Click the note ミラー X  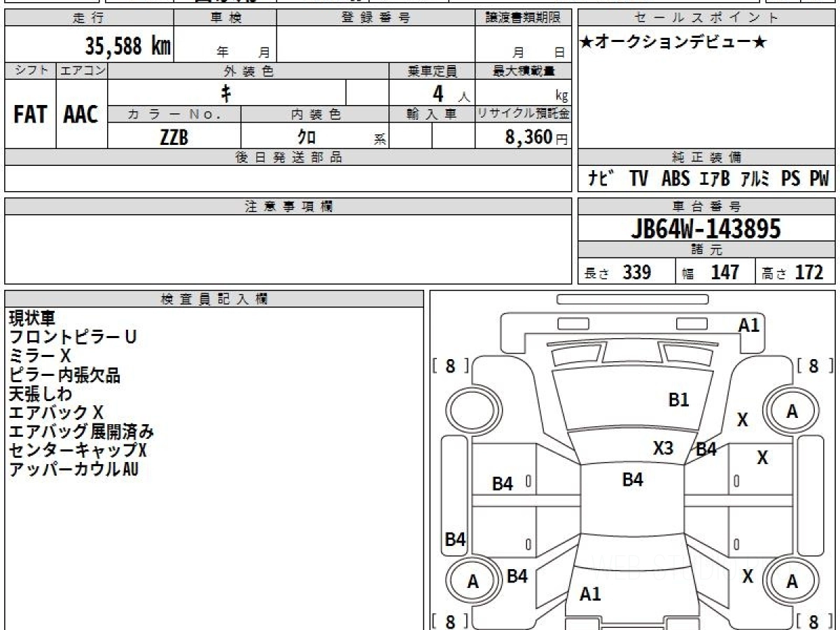point(39,356)
